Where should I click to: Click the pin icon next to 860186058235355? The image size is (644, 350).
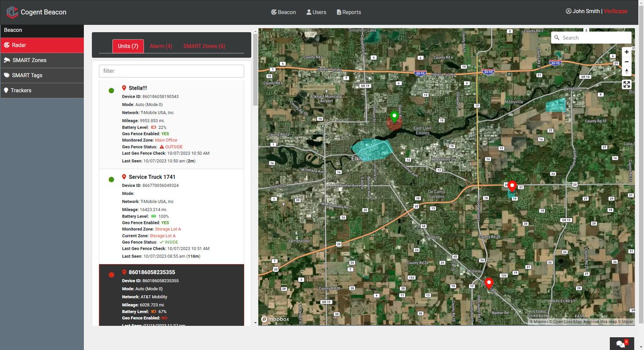point(124,272)
